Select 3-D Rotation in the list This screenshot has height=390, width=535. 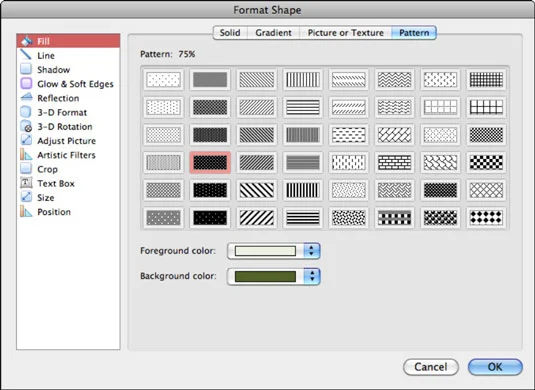click(68, 127)
